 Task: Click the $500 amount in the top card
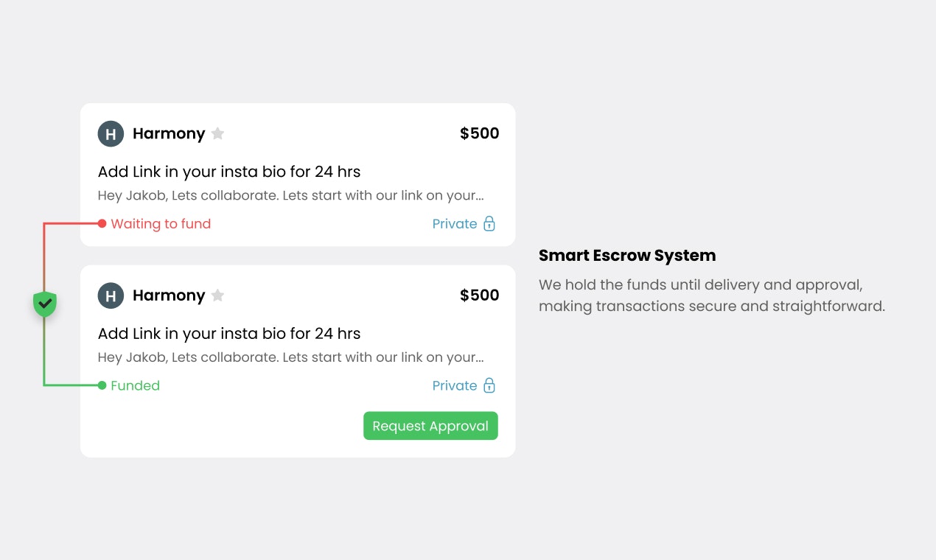click(480, 133)
